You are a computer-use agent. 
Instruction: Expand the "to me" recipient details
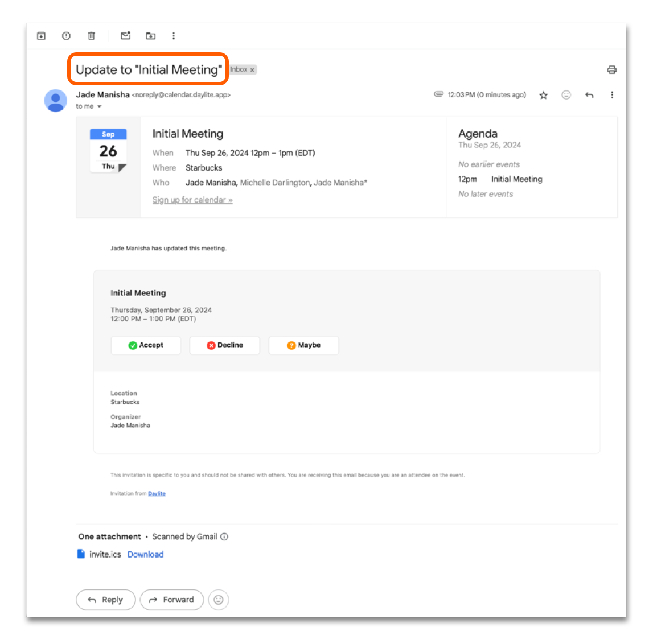(x=99, y=106)
